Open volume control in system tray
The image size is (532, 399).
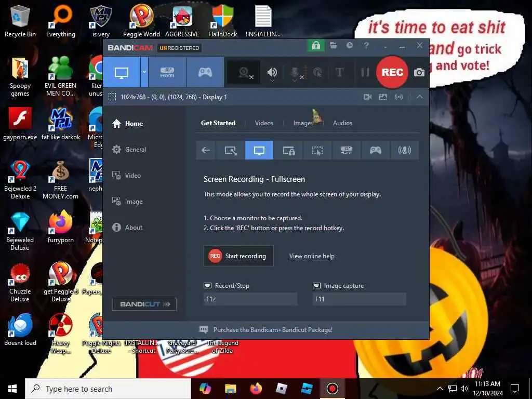464,389
